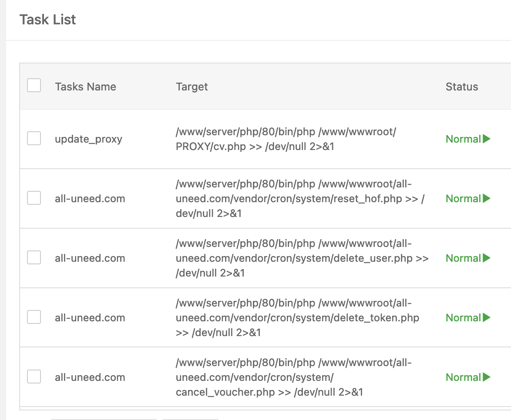Image resolution: width=511 pixels, height=420 pixels.
Task: Open the update_proxy task name
Action: click(x=88, y=139)
